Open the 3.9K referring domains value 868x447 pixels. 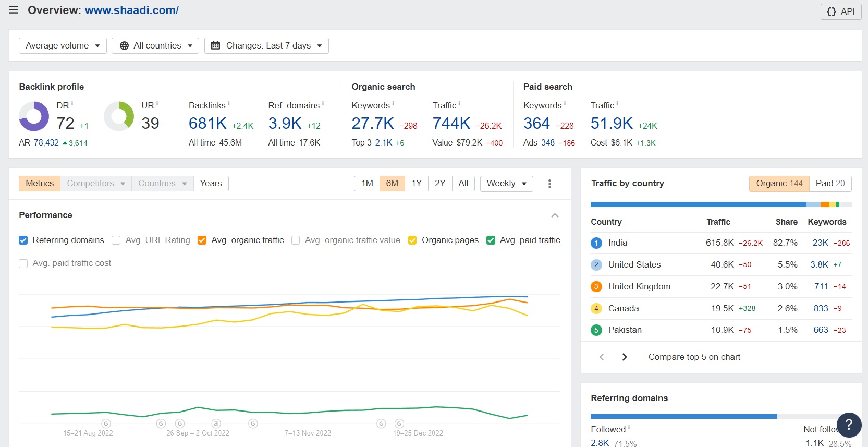pyautogui.click(x=285, y=123)
